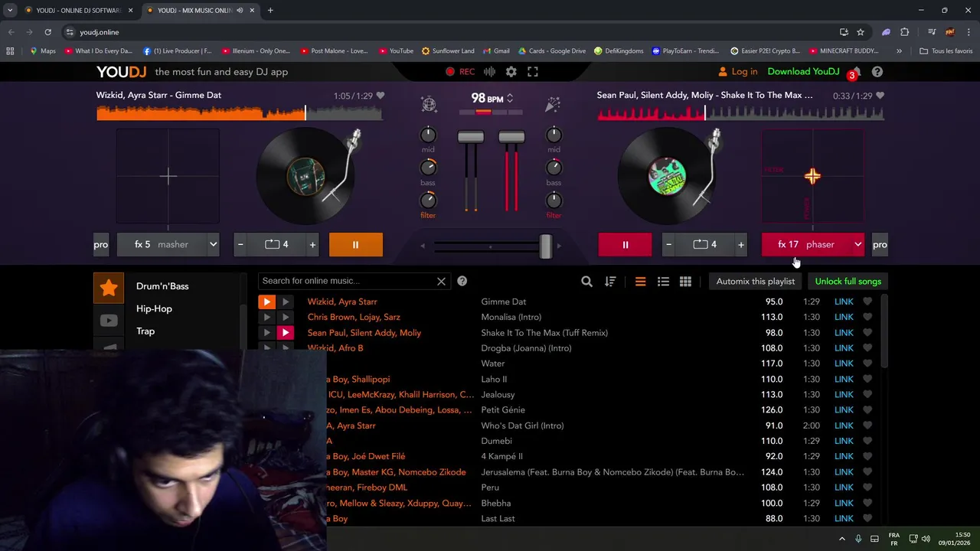Select the Hip-Hop genre
Viewport: 980px width, 551px height.
[154, 308]
